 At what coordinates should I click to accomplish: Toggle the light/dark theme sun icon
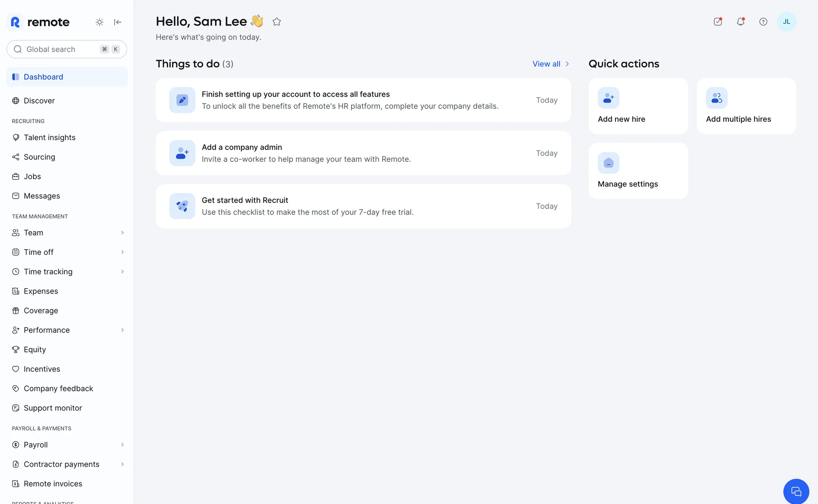99,22
